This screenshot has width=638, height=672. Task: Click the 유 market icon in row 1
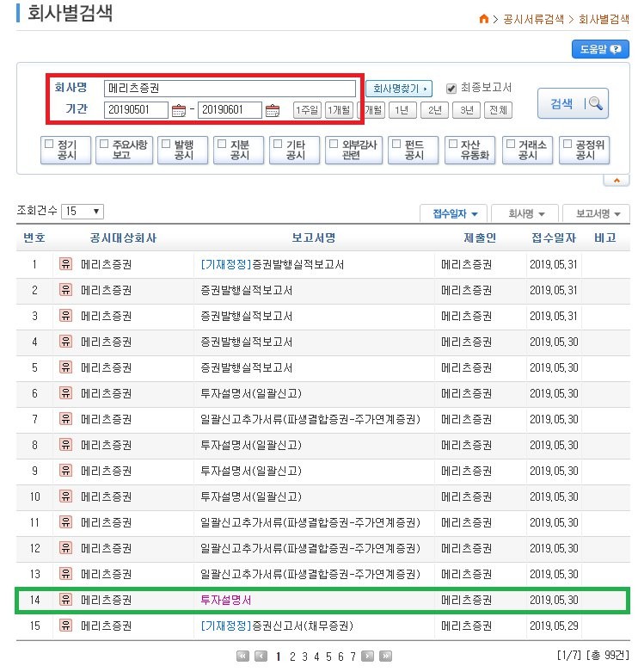point(65,264)
